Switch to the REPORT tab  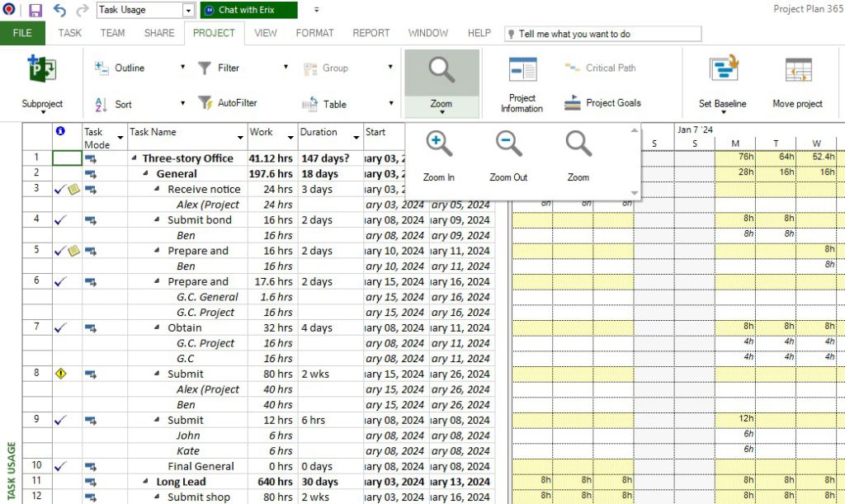[x=371, y=33]
